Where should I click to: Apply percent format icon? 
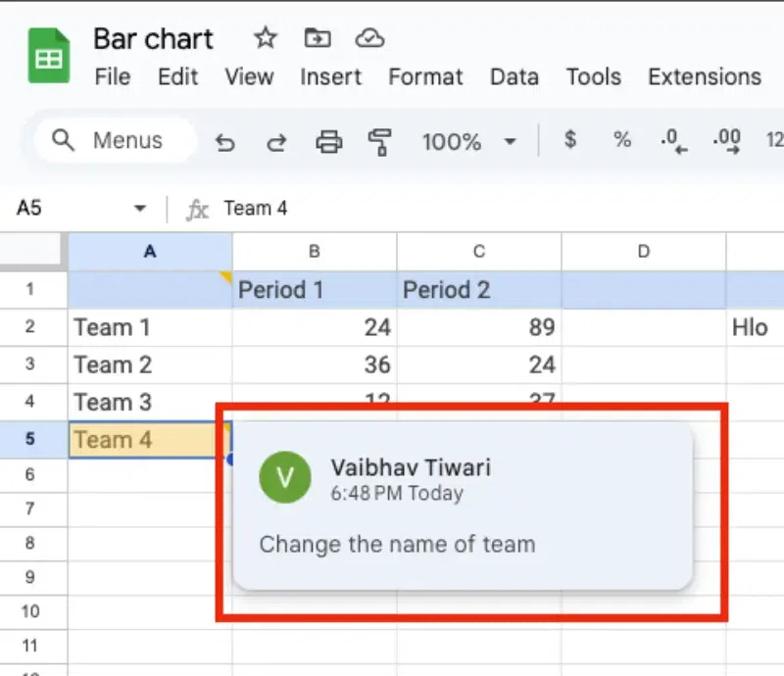621,141
